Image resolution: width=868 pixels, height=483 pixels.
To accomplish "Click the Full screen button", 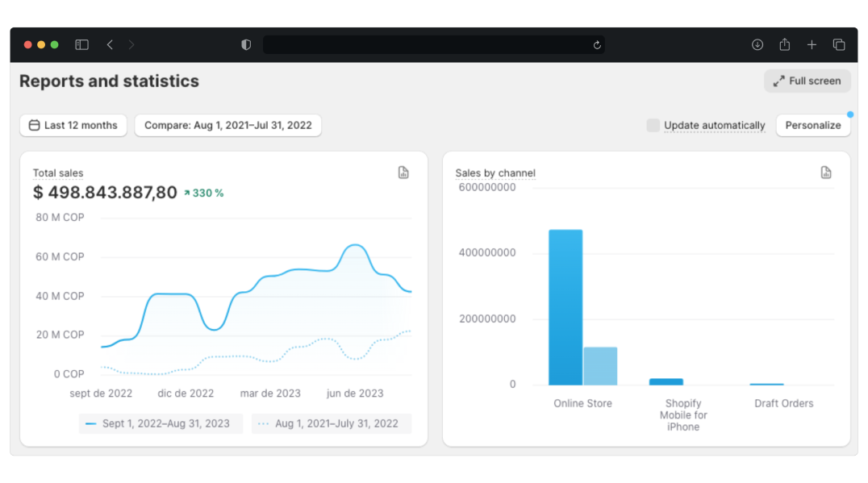I will tap(807, 81).
